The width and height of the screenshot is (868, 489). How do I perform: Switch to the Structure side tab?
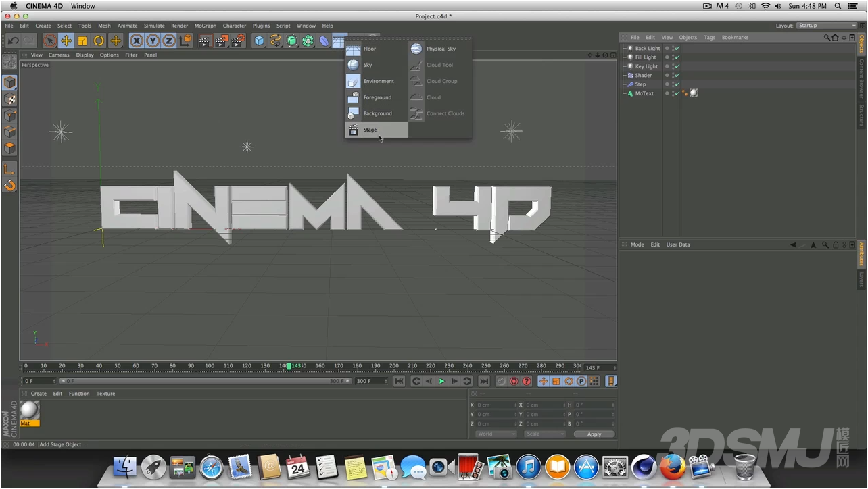coord(862,115)
